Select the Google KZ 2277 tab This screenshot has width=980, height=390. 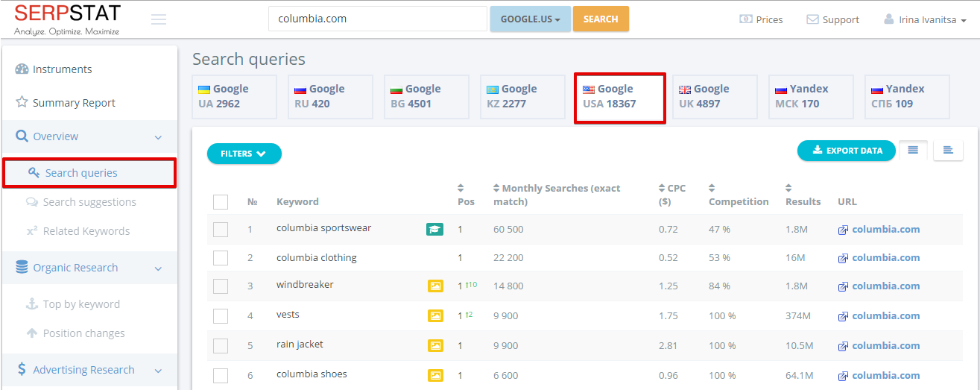[x=522, y=96]
